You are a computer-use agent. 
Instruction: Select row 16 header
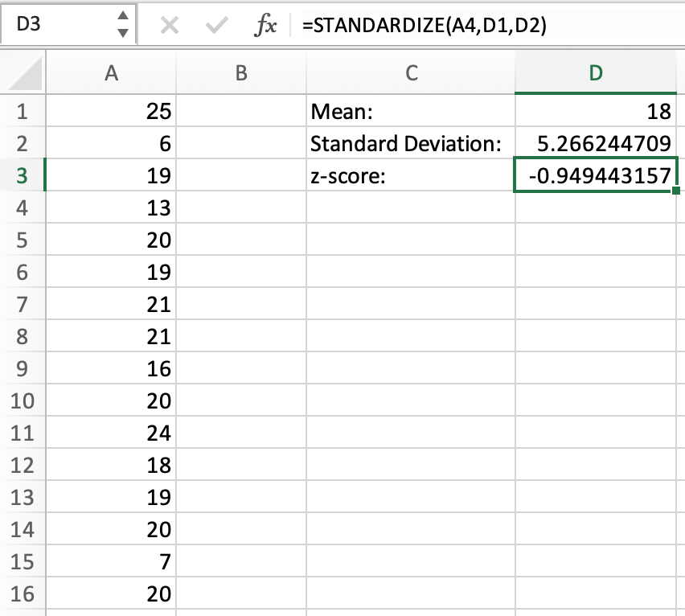tap(22, 594)
